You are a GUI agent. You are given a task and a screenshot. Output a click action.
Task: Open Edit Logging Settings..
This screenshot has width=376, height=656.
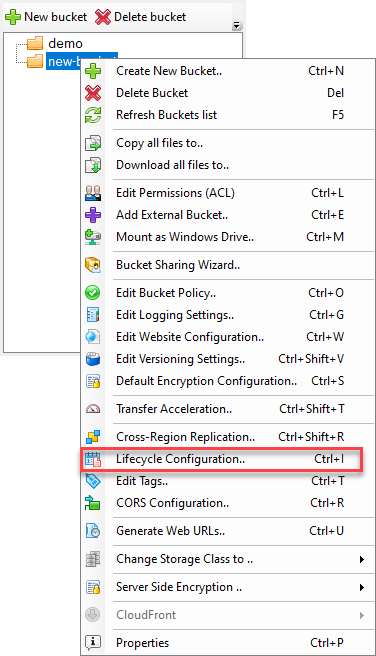(x=228, y=315)
